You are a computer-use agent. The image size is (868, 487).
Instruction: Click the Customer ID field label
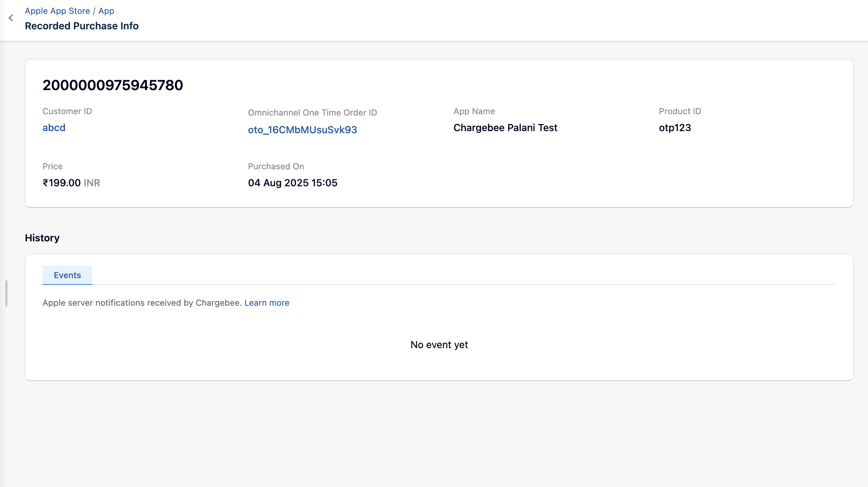click(67, 111)
